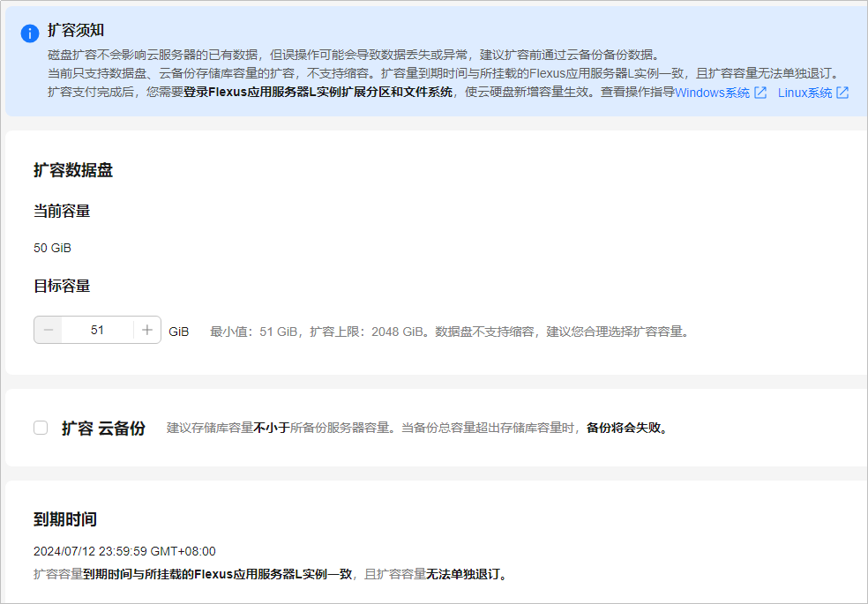Click the 到期时间 section heading
Viewport: 868px width, 604px height.
65,519
